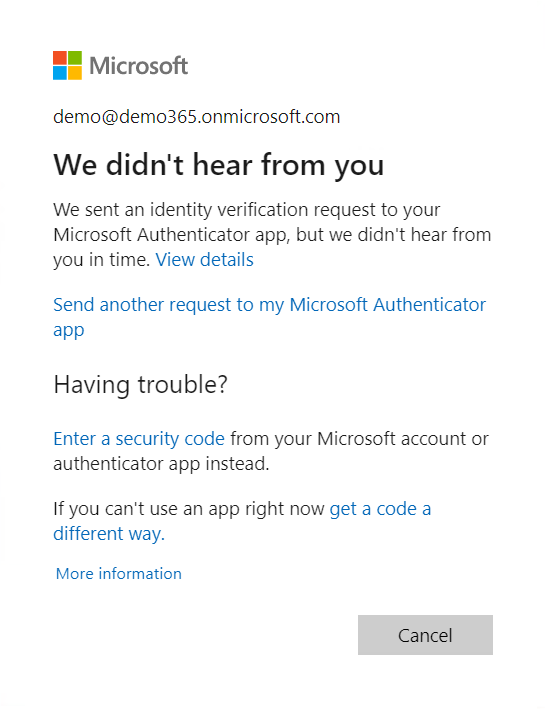Click the red square in Microsoft logo

tap(60, 58)
